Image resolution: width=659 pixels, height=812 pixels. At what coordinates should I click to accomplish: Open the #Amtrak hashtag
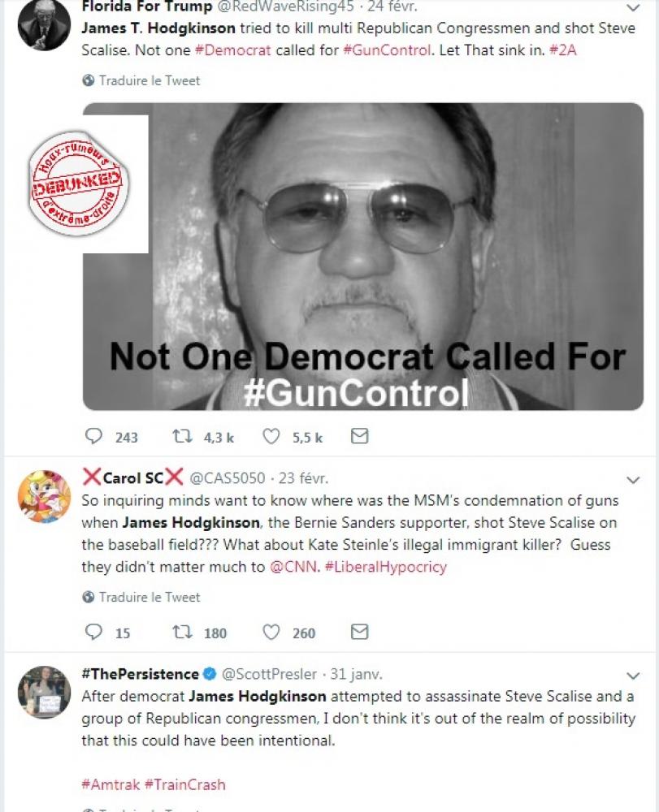point(110,784)
